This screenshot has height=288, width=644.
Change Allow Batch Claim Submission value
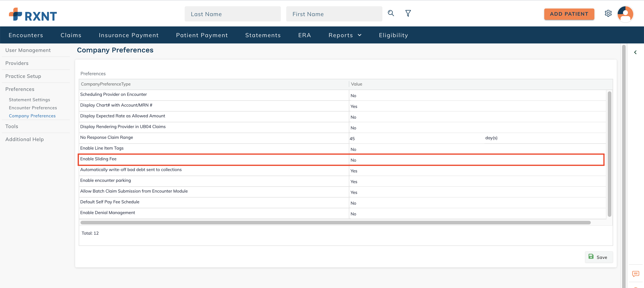click(x=477, y=192)
